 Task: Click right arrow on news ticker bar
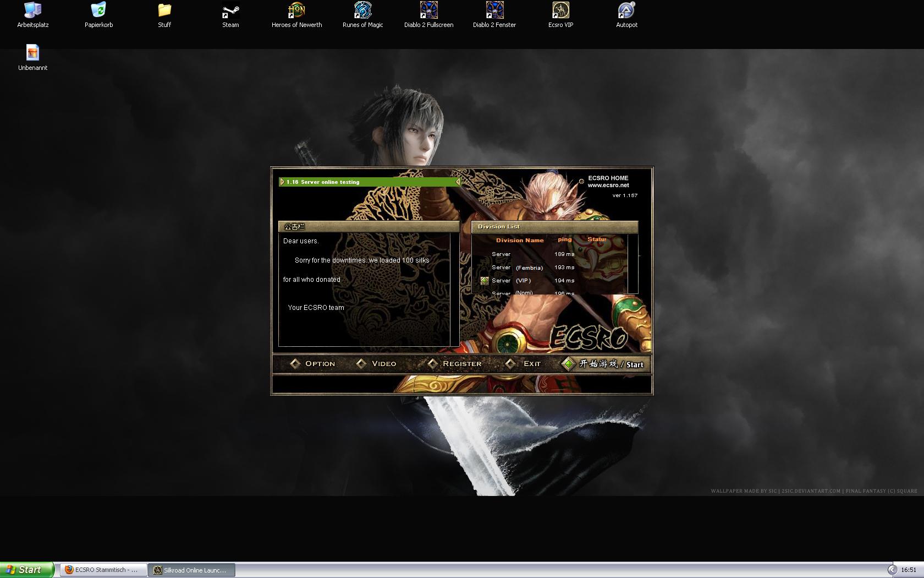458,182
